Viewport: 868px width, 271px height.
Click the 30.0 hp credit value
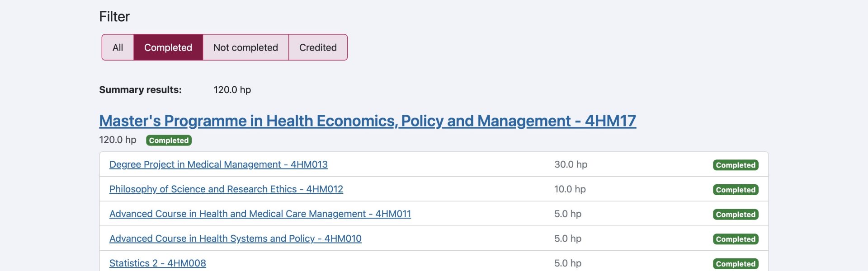tap(571, 164)
